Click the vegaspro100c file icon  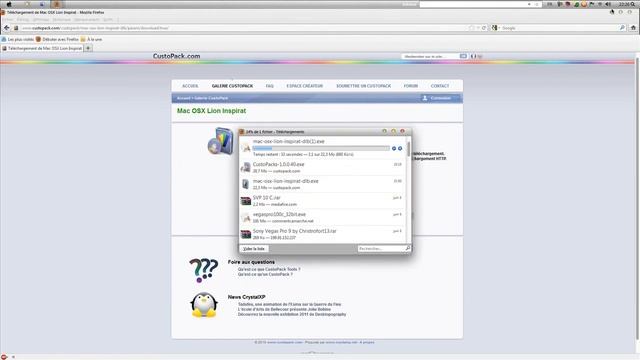pyautogui.click(x=246, y=218)
